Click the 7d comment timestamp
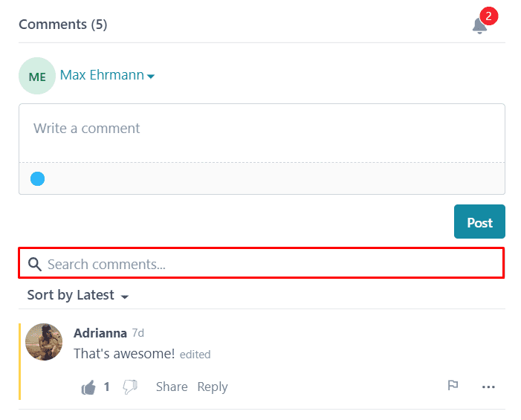This screenshot has width=521, height=420. click(x=138, y=333)
